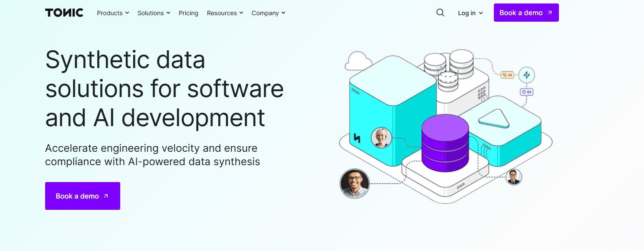644x251 pixels.
Task: Click the purple Book a demo header button
Action: coord(526,13)
